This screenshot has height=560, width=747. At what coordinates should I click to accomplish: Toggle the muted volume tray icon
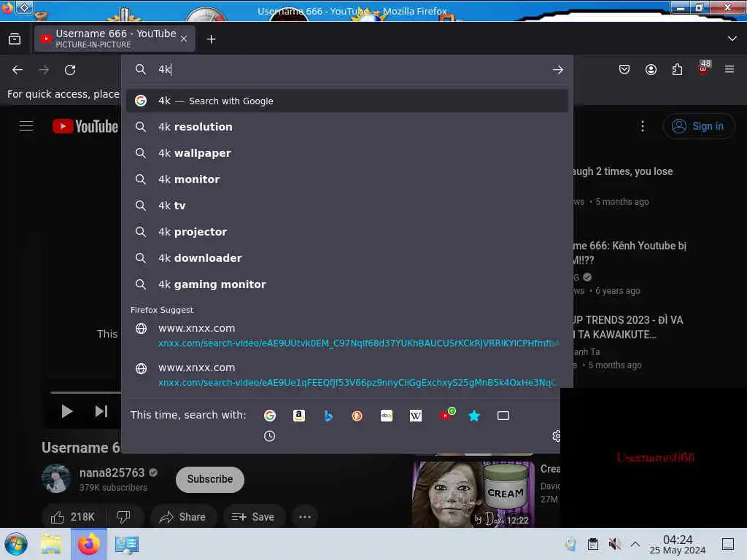click(614, 544)
